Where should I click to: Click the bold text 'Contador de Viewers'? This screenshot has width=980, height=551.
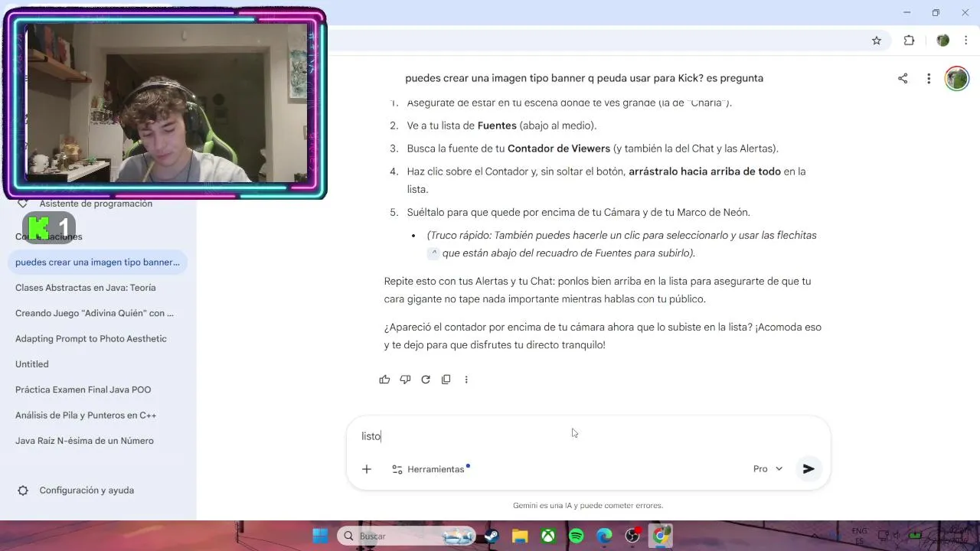tap(559, 148)
